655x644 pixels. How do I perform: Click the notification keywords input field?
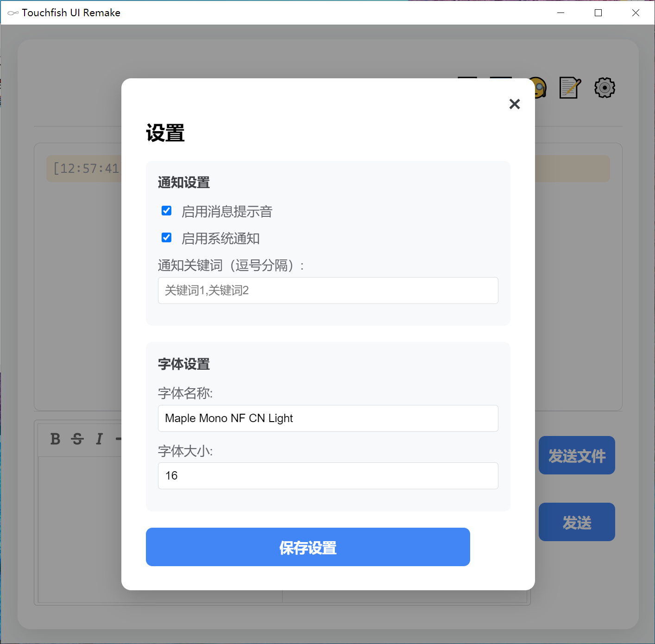[x=327, y=290]
